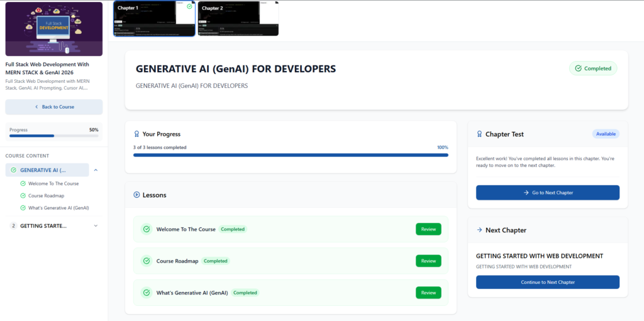The height and width of the screenshot is (321, 644).
Task: Click sidebar check mark for What's Generative AI (GenAI)
Action: click(23, 208)
